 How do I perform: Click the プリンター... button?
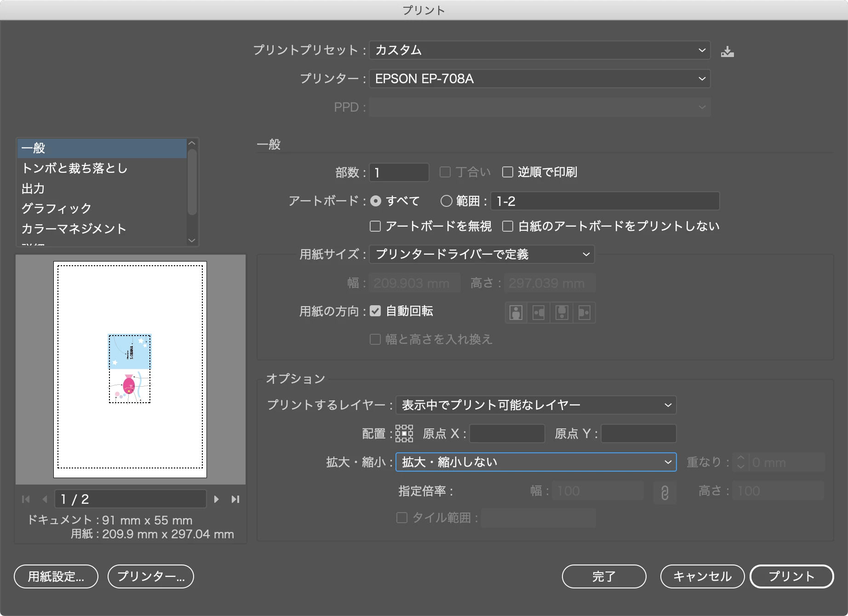[x=151, y=576]
